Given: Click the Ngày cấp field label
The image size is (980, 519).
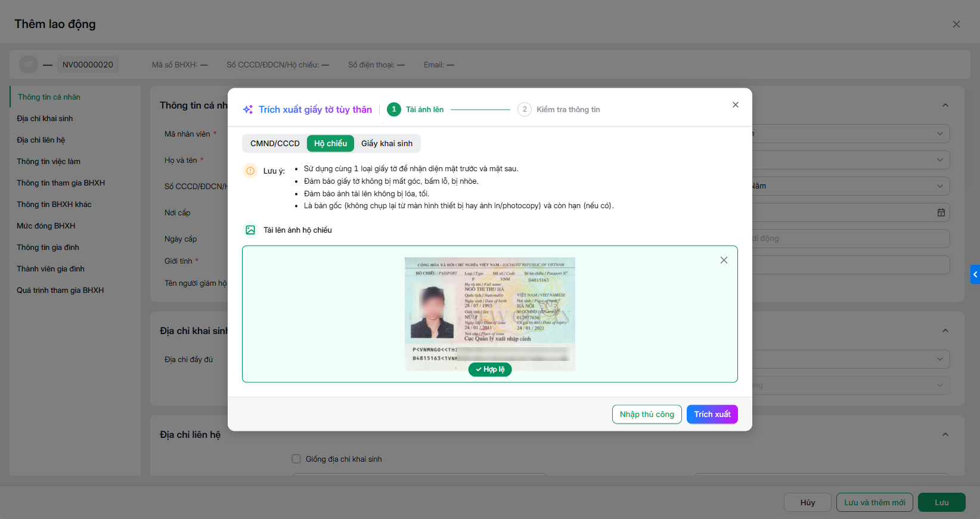Looking at the screenshot, I should pyautogui.click(x=181, y=239).
